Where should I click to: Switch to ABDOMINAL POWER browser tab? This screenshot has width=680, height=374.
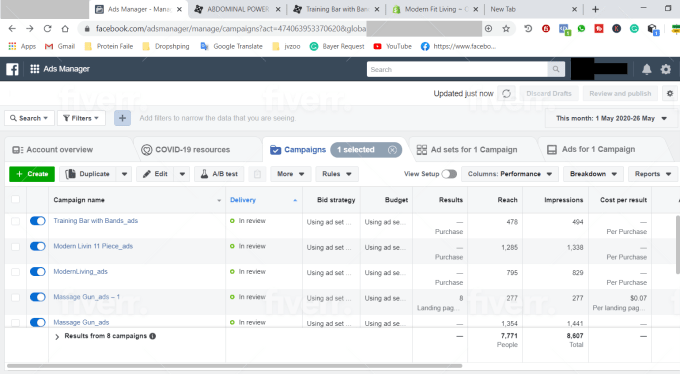click(238, 9)
